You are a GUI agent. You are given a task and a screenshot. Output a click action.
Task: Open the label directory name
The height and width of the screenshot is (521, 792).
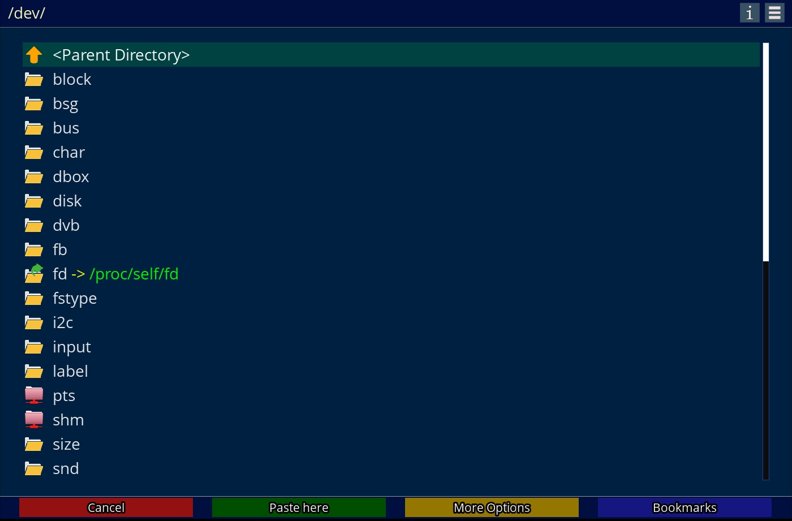click(x=70, y=371)
